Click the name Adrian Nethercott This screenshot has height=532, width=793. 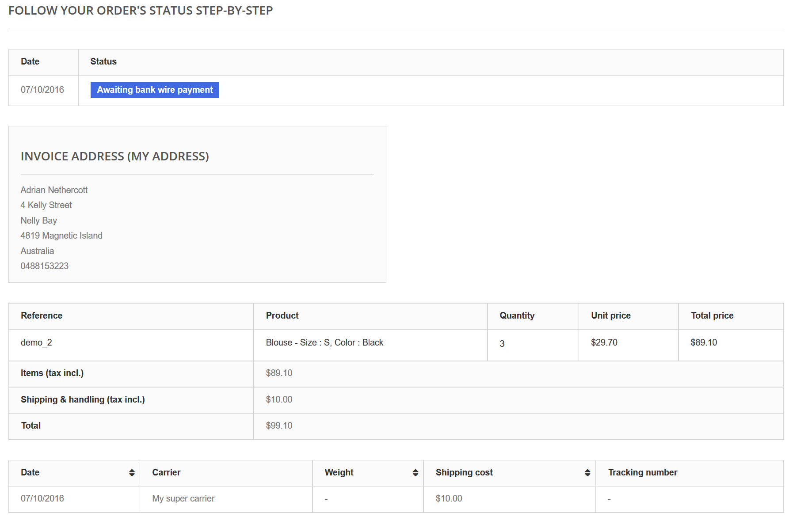pyautogui.click(x=54, y=190)
